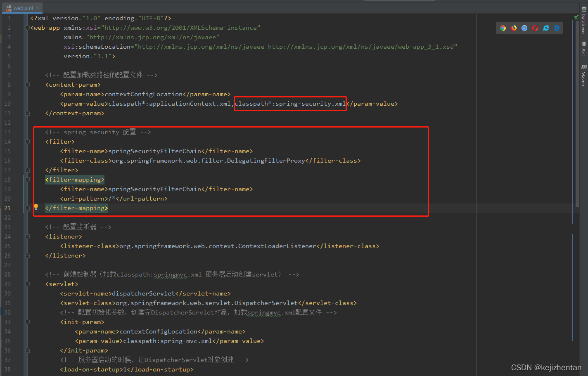The width and height of the screenshot is (588, 376).
Task: Collapse the opening context-param fold marker
Action: pyautogui.click(x=27, y=85)
